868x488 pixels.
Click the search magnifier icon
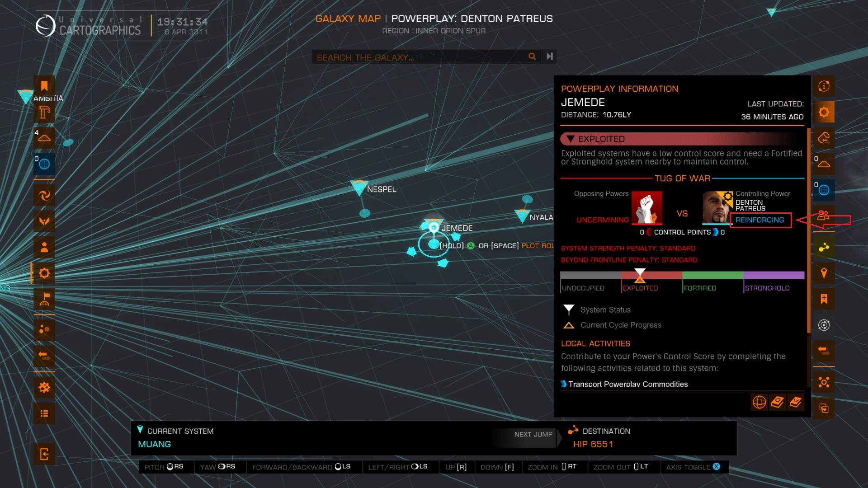[532, 56]
